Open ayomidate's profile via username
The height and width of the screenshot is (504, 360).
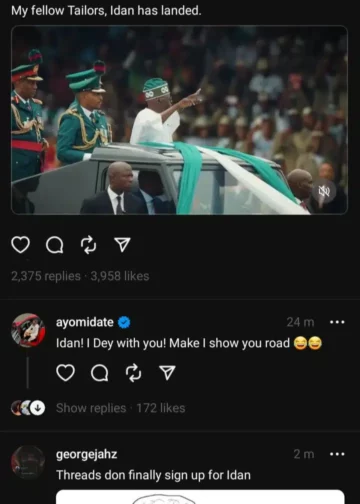tap(85, 322)
